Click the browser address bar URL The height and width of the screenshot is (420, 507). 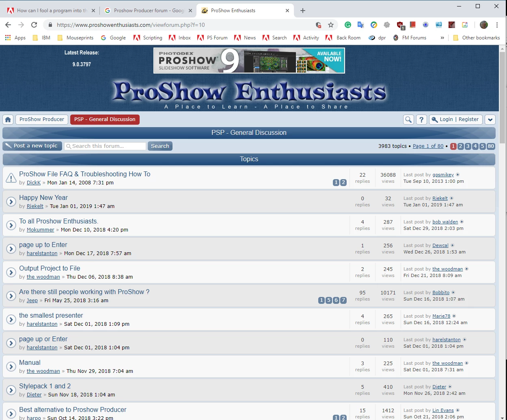(131, 25)
